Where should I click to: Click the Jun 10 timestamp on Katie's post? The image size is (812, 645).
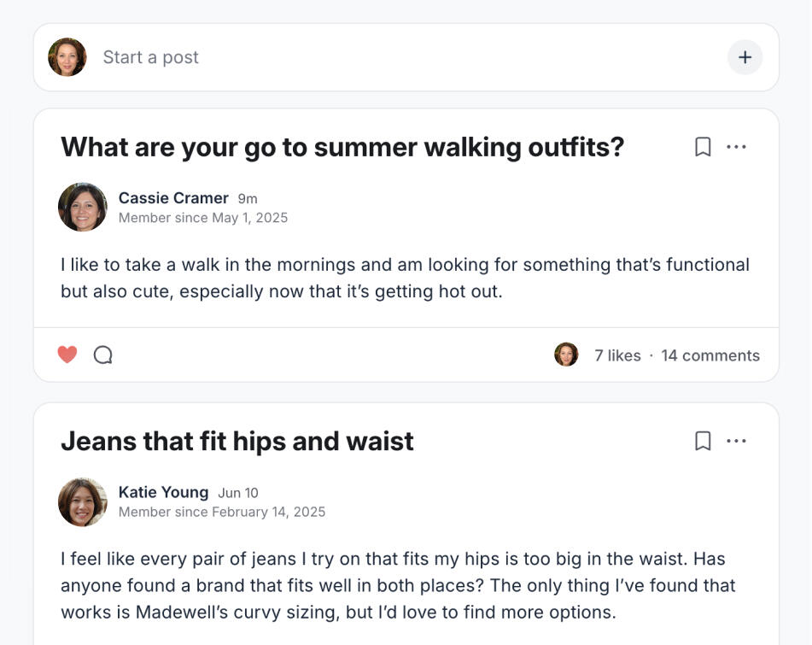(x=238, y=493)
